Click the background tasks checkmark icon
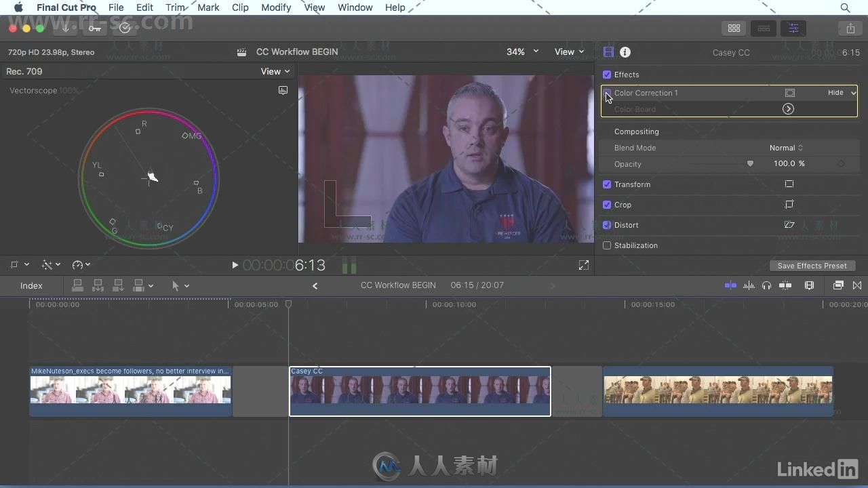The width and height of the screenshot is (868, 488). pos(125,28)
